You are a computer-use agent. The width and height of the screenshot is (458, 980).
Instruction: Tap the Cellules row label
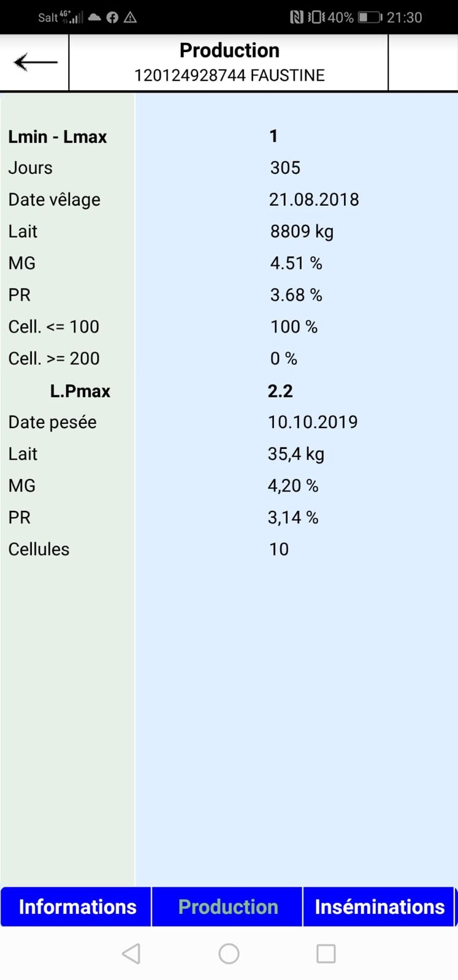tap(39, 549)
